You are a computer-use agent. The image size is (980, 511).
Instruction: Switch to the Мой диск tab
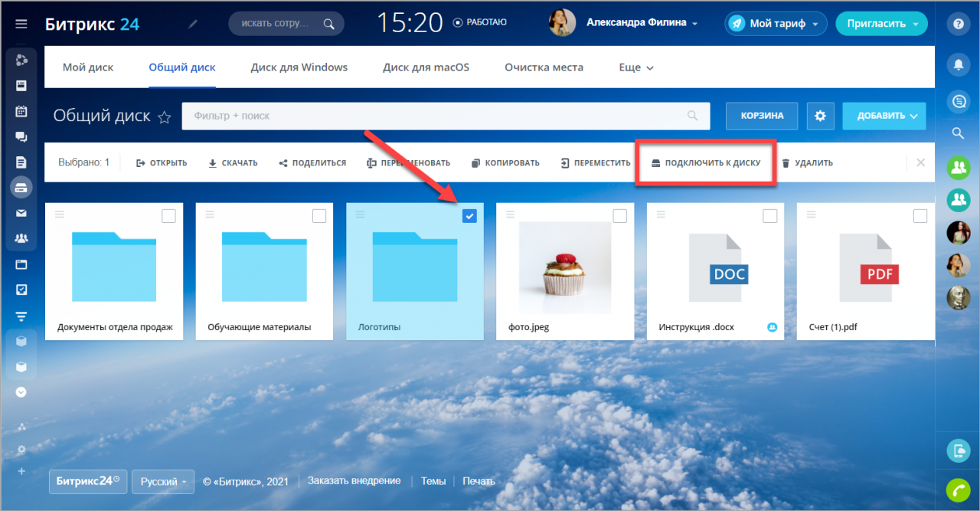88,67
